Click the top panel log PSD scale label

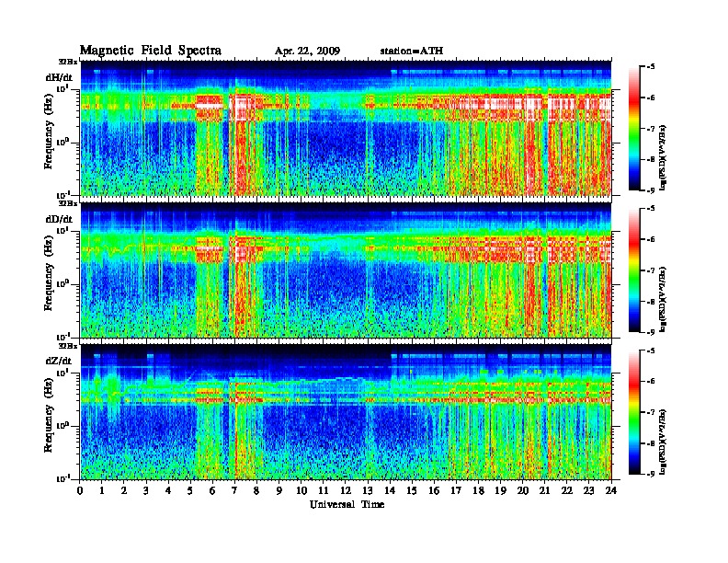(x=664, y=158)
